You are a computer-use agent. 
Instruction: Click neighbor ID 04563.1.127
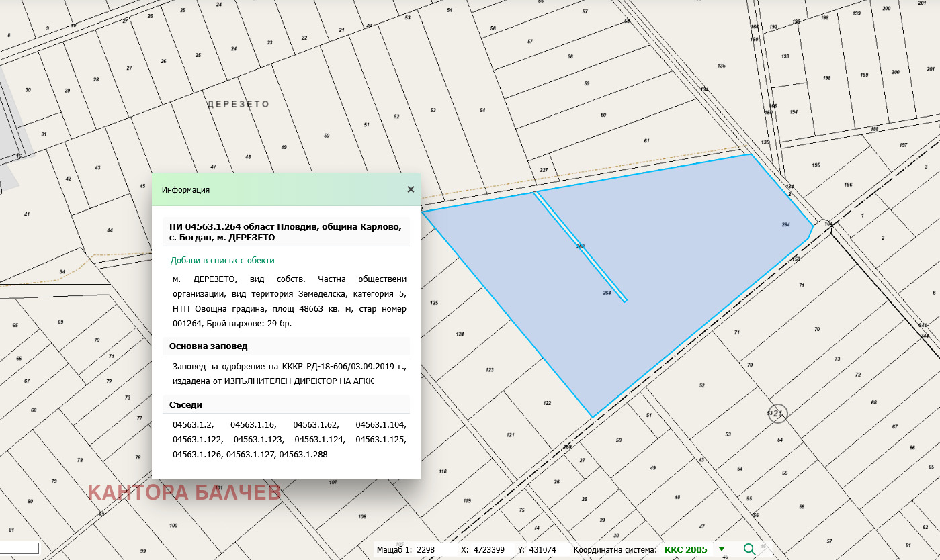(x=251, y=455)
